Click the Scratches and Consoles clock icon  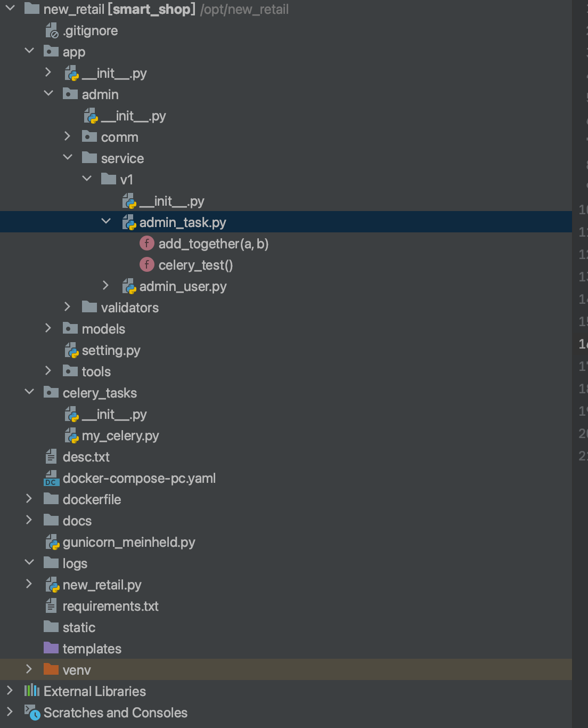click(x=29, y=713)
